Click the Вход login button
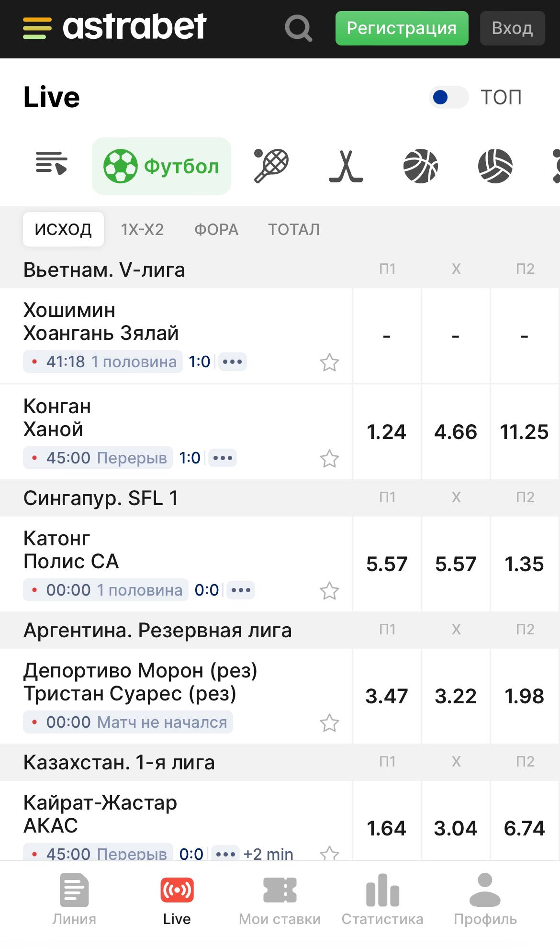The image size is (560, 947). pos(513,28)
